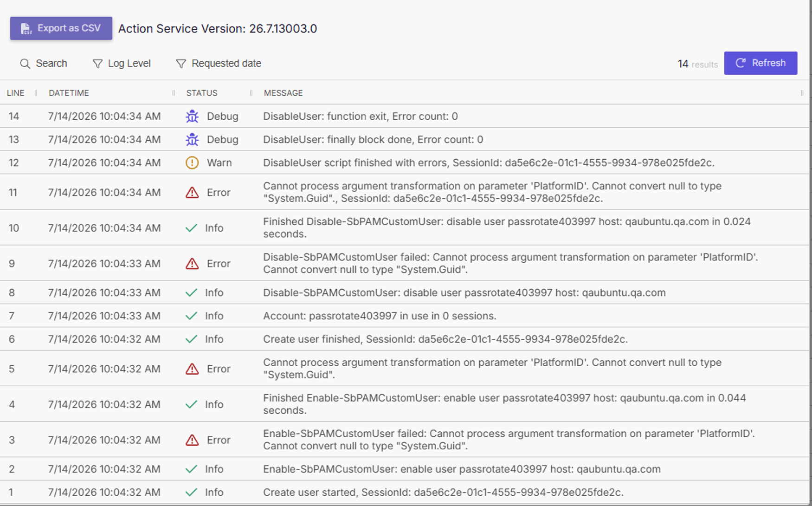Click the datetime cell on line 1
The image size is (812, 506).
coord(104,492)
